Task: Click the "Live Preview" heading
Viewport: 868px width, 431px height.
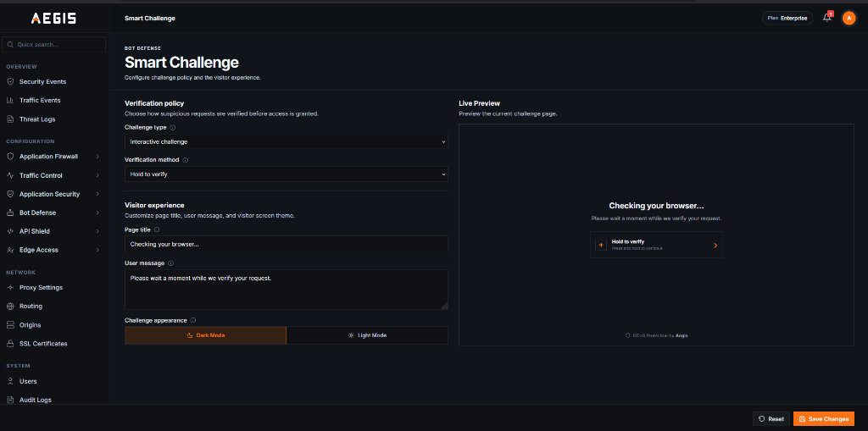Action: coord(480,103)
